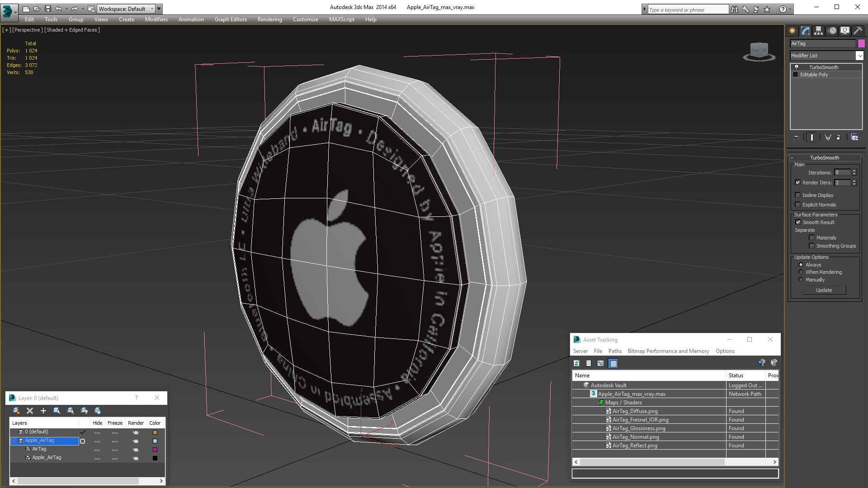The image size is (868, 488).
Task: Toggle Show End Result icon
Action: tap(812, 137)
